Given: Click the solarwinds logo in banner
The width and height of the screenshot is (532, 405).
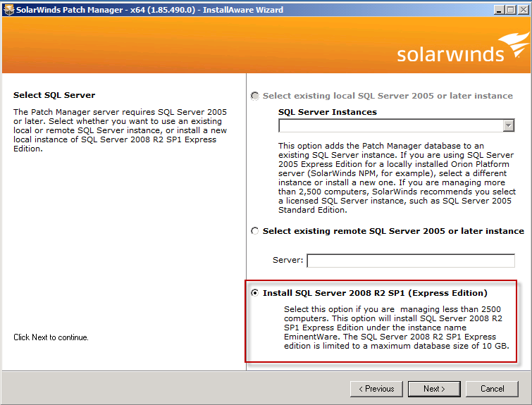Looking at the screenshot, I should click(x=463, y=48).
